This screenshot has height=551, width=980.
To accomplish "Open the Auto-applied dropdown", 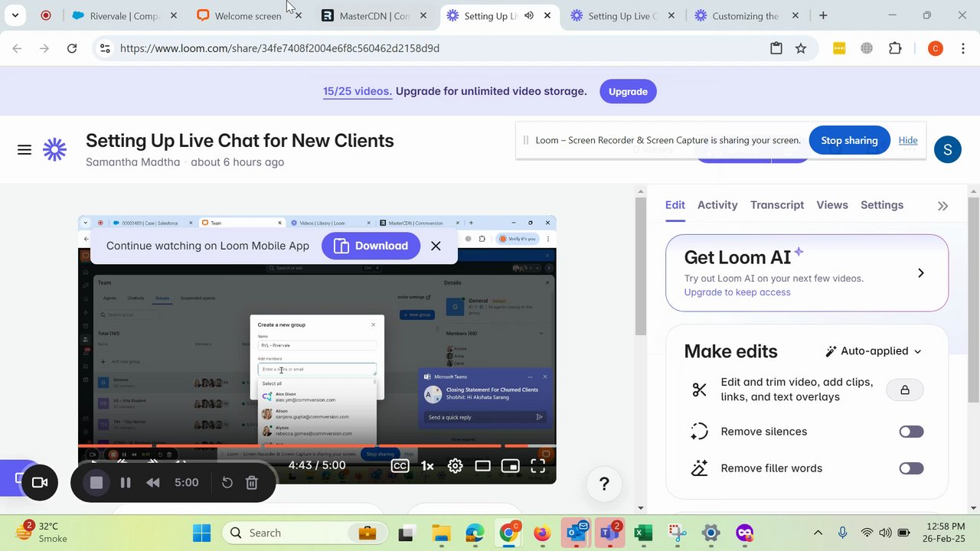I will [874, 351].
